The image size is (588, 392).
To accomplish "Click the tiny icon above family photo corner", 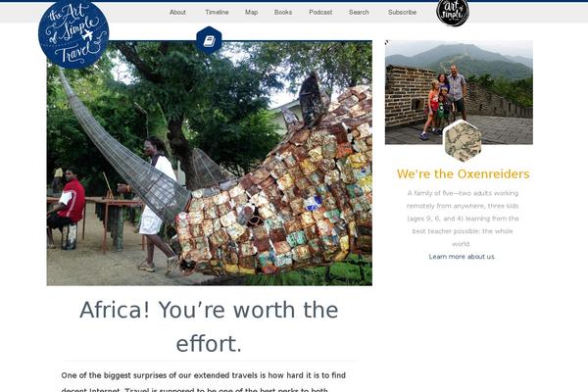I will (387, 42).
